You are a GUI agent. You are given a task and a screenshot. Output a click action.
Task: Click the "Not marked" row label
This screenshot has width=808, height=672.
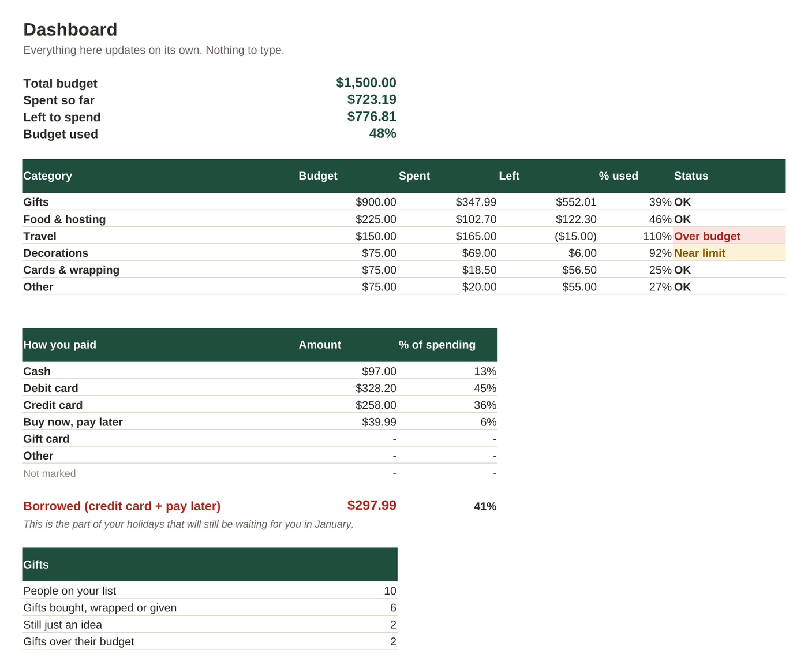point(49,473)
